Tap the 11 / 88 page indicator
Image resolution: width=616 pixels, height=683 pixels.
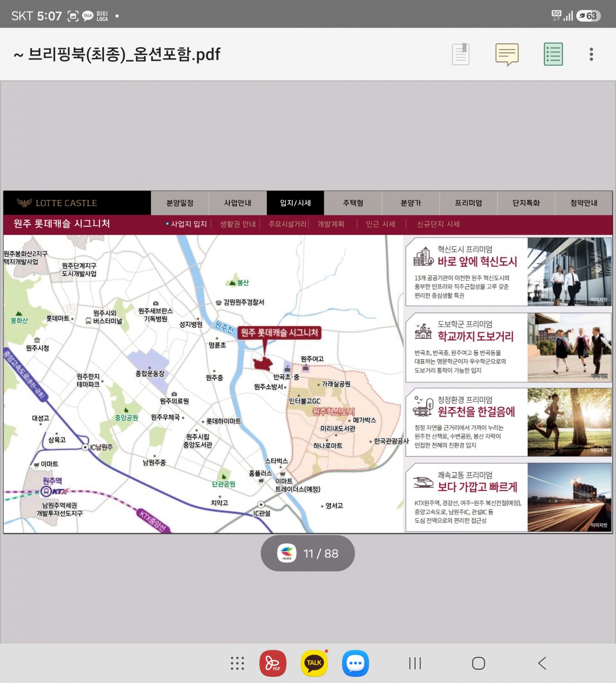coord(308,553)
